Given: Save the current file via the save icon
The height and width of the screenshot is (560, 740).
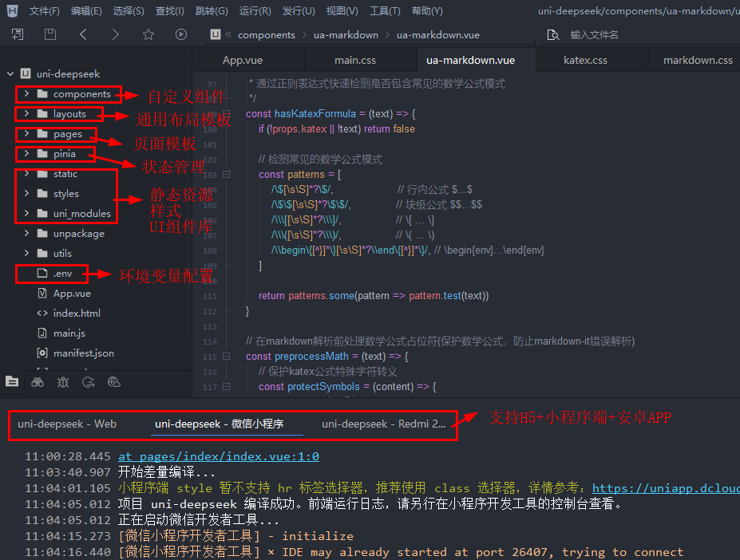Looking at the screenshot, I should [49, 34].
